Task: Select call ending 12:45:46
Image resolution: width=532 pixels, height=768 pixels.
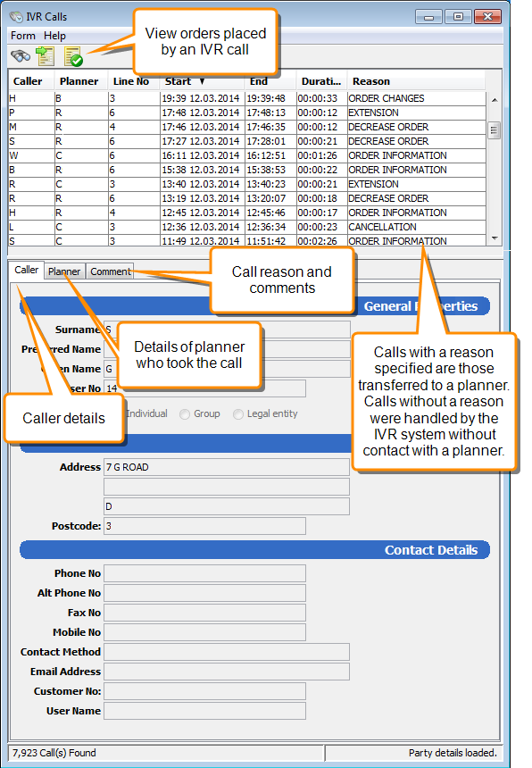Action: [247, 213]
